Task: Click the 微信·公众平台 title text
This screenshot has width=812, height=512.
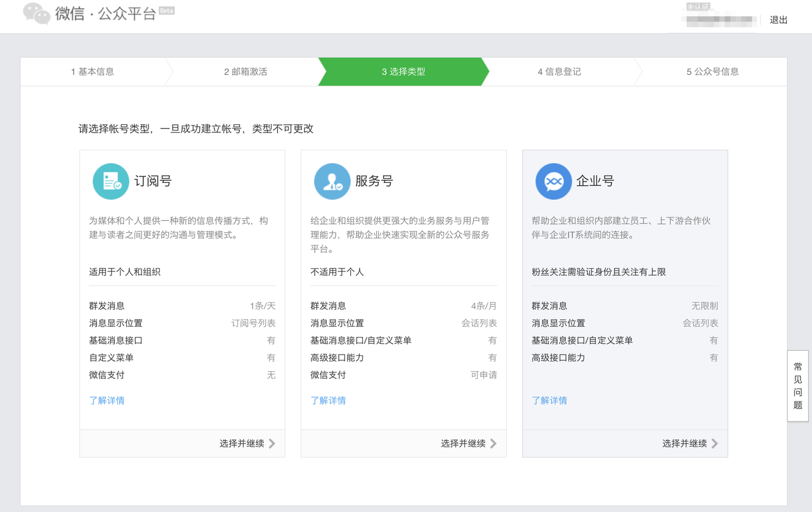Action: (x=105, y=13)
